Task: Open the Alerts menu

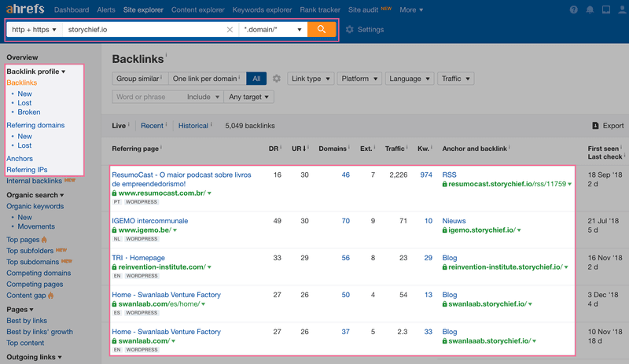Action: (x=106, y=9)
